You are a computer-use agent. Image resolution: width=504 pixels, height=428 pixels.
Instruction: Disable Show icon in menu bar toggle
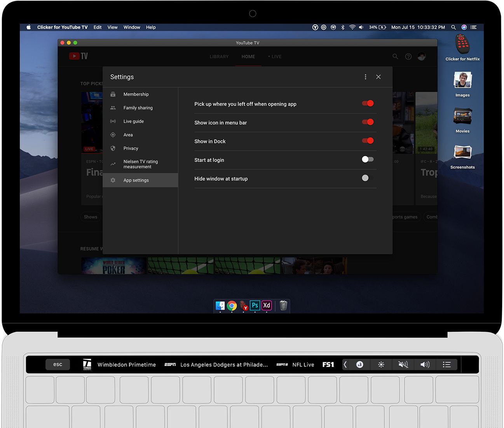coord(367,122)
